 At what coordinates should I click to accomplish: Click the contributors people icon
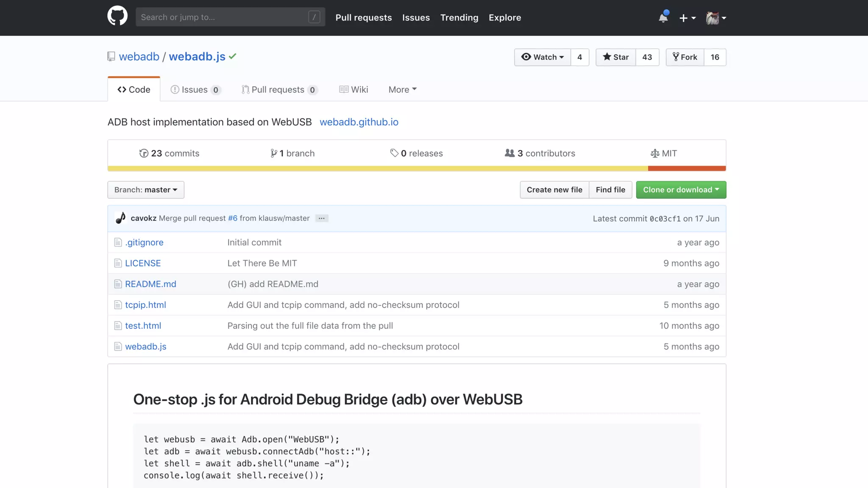pos(509,153)
